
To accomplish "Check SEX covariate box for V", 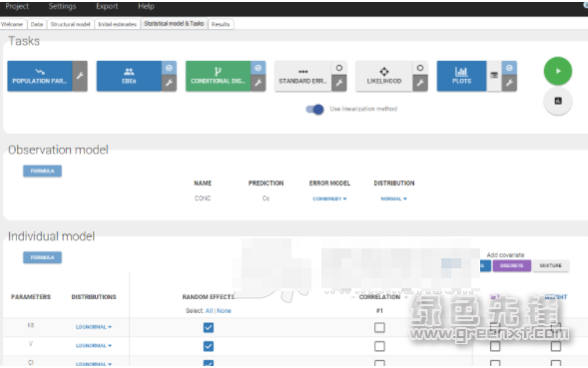I will [495, 346].
